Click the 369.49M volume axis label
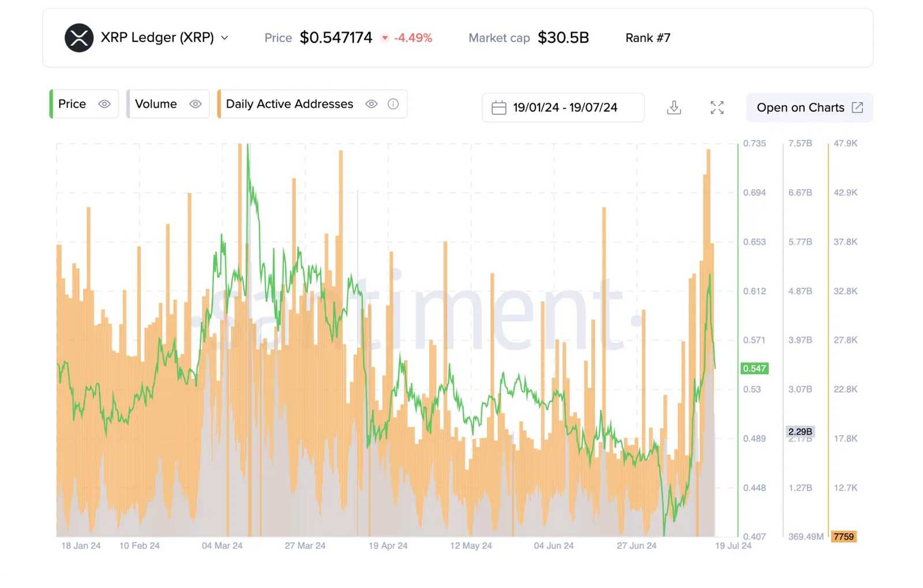This screenshot has height=588, width=923. tap(806, 537)
